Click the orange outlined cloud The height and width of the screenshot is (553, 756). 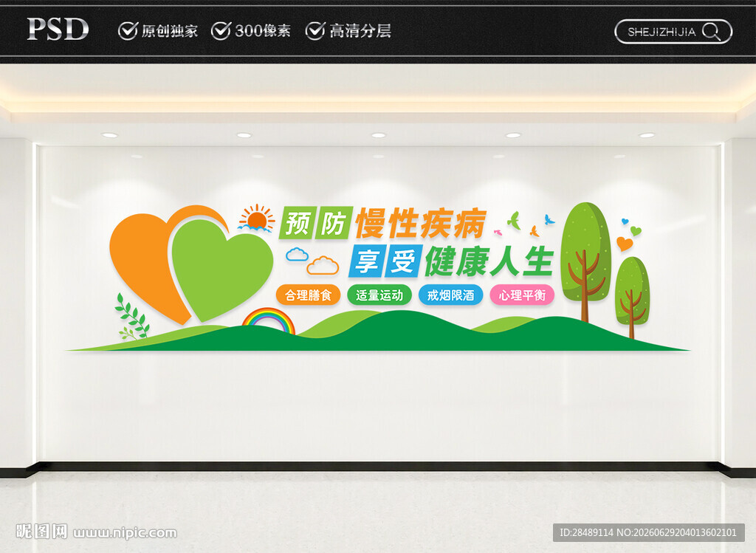[x=323, y=266]
